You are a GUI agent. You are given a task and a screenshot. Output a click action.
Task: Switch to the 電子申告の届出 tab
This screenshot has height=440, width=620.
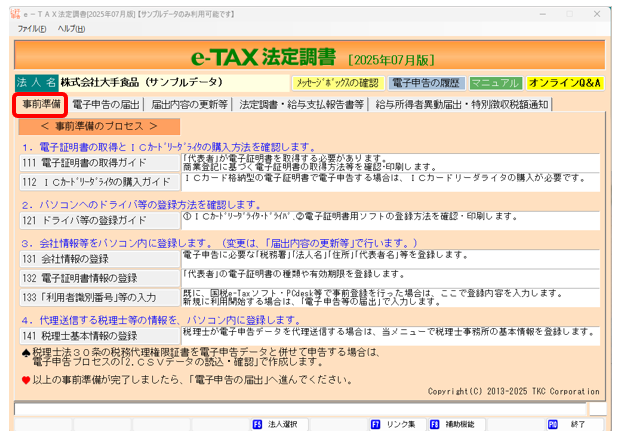[107, 104]
